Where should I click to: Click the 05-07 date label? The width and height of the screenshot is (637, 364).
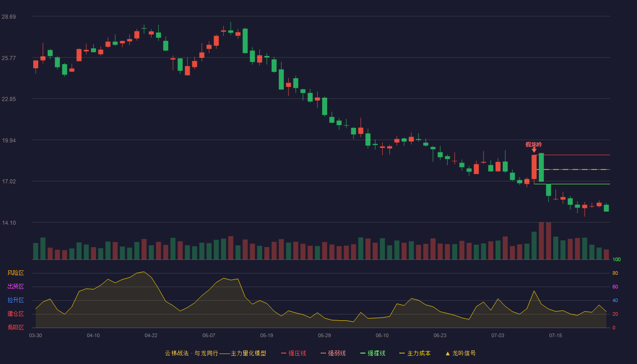(209, 335)
